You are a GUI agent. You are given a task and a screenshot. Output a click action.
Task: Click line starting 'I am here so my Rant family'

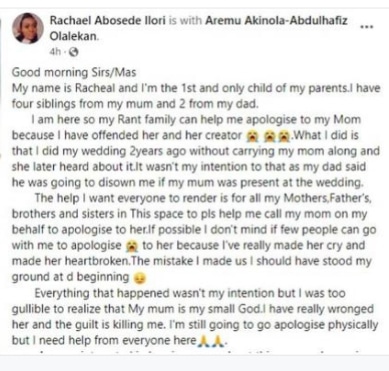(196, 120)
